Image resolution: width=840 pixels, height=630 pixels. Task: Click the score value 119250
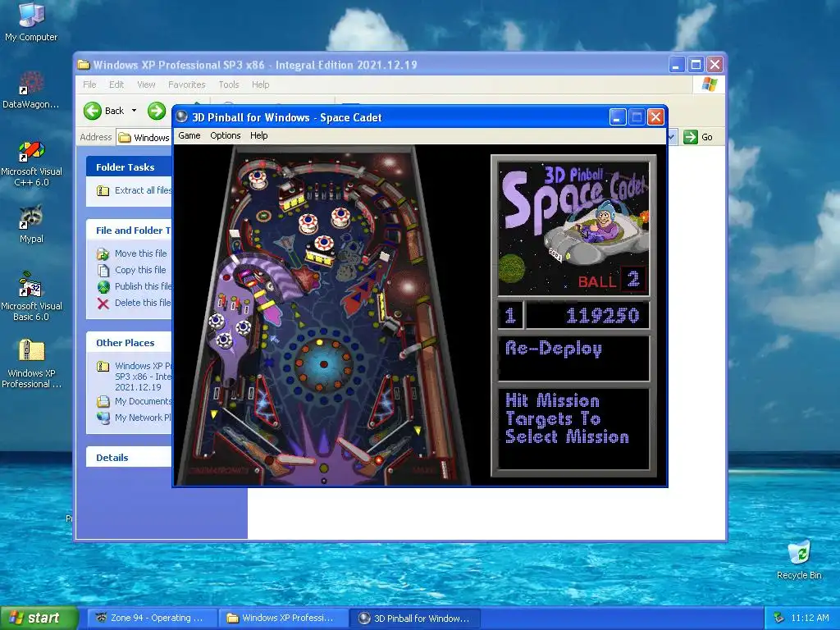point(602,316)
